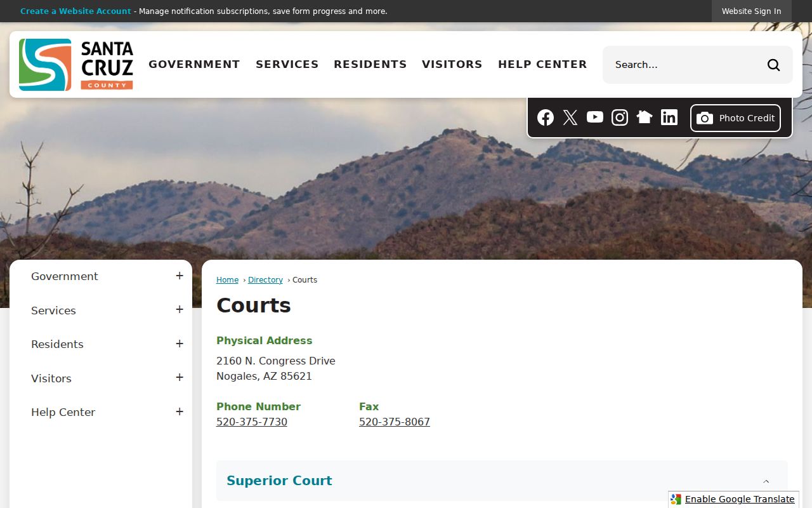Click Website Sign In button
This screenshot has height=508, width=812.
tap(752, 11)
